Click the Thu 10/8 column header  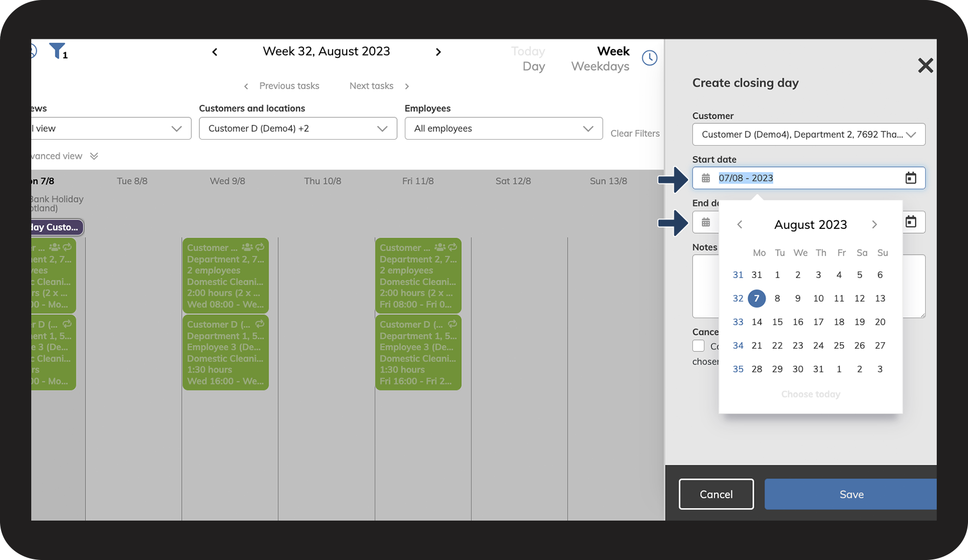click(x=323, y=181)
